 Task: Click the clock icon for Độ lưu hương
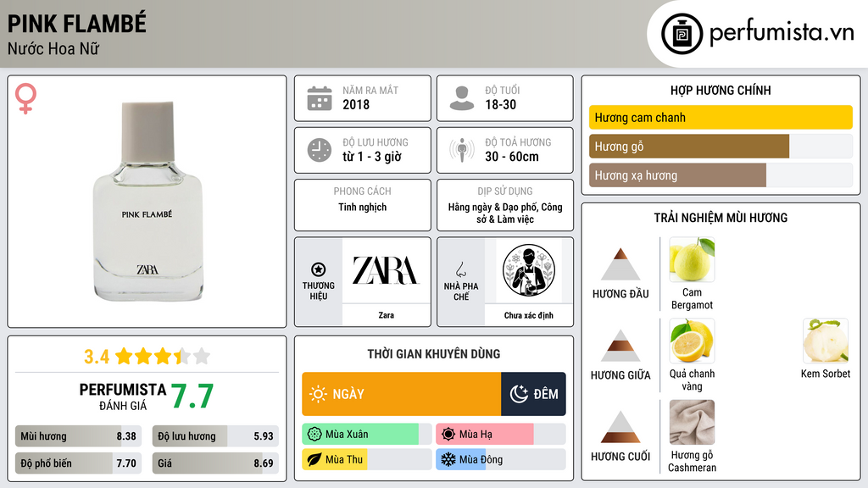pos(320,150)
